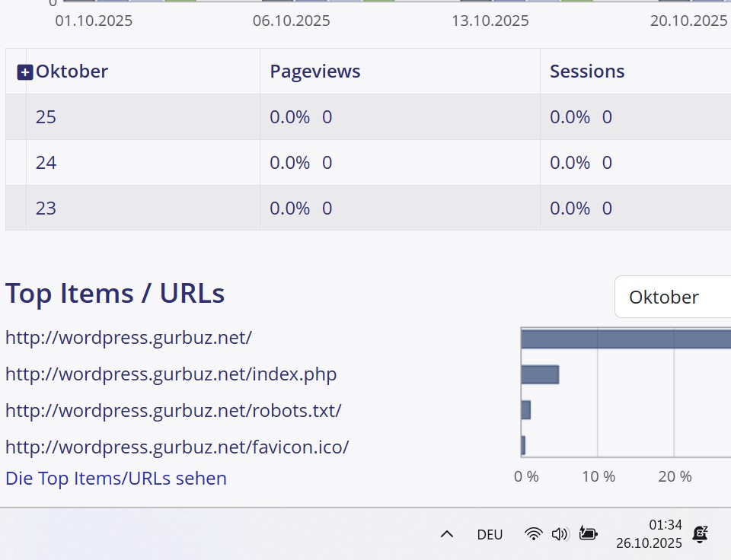Open the http://wordpress.gurbuz.net/ URL entry
This screenshot has width=731, height=560.
pyautogui.click(x=128, y=337)
